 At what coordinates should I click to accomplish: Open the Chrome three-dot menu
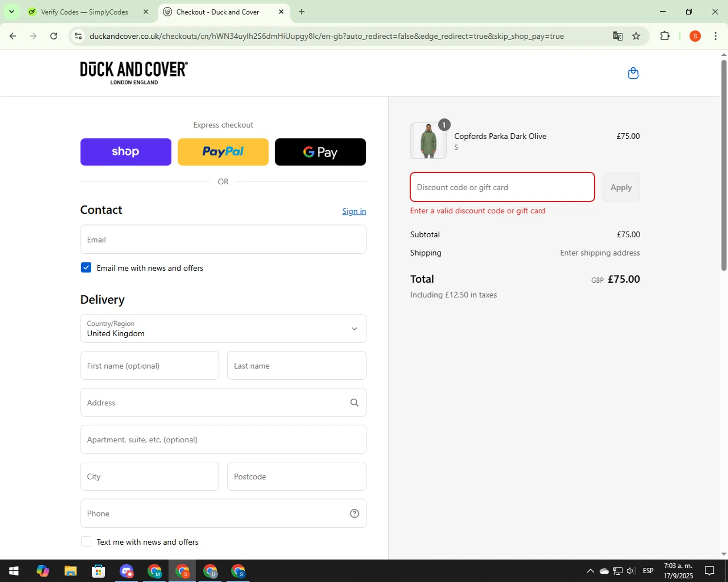point(715,36)
